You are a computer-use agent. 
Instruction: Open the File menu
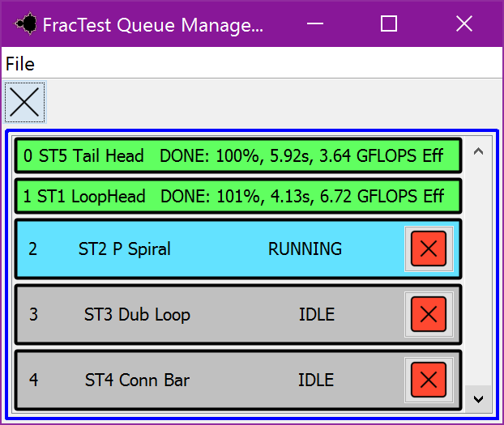[x=20, y=64]
